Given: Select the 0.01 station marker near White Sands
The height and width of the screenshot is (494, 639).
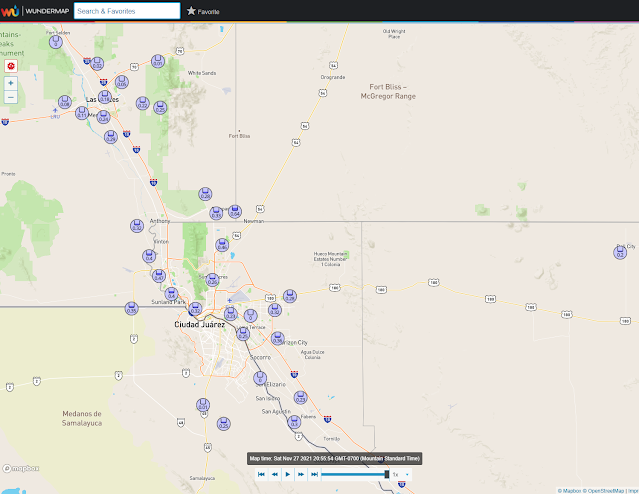Looking at the screenshot, I should point(158,61).
